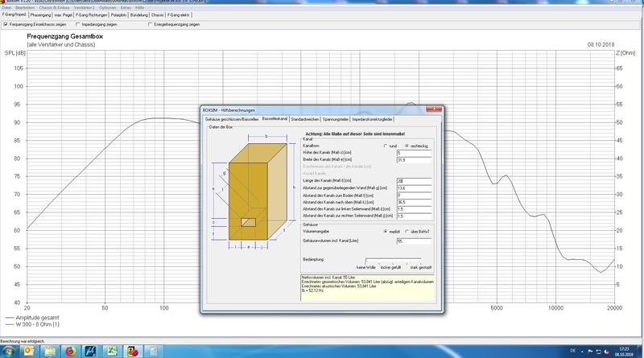
Task: Select the 'rechteckig' Kanalform option
Action: point(408,145)
